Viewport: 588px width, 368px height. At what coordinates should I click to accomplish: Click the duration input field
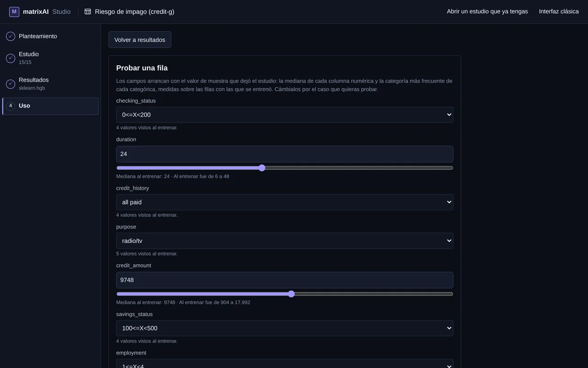[x=285, y=154]
